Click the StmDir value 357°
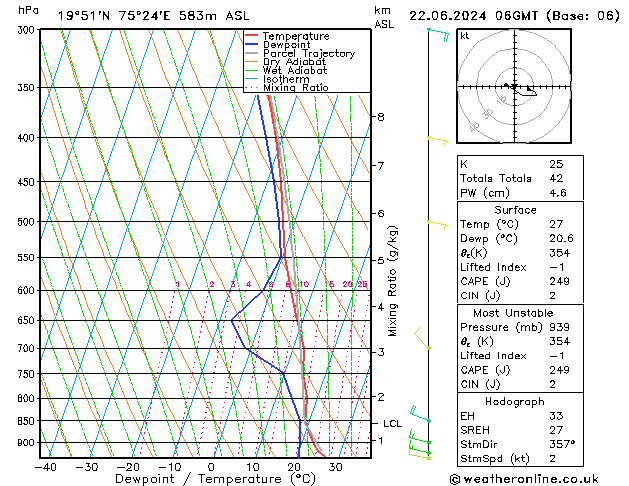Image resolution: width=629 pixels, height=486 pixels. click(562, 444)
